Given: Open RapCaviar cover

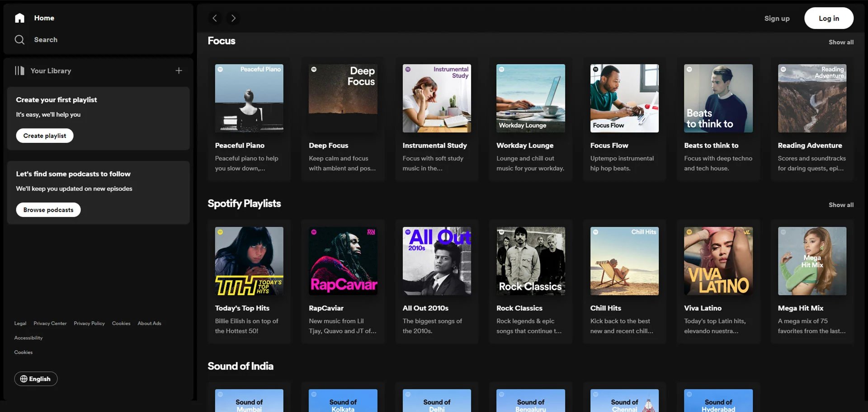Looking at the screenshot, I should (x=343, y=261).
